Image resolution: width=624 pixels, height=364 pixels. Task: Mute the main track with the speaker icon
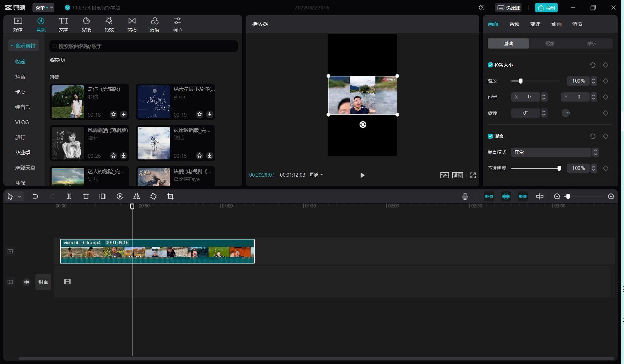coord(27,282)
